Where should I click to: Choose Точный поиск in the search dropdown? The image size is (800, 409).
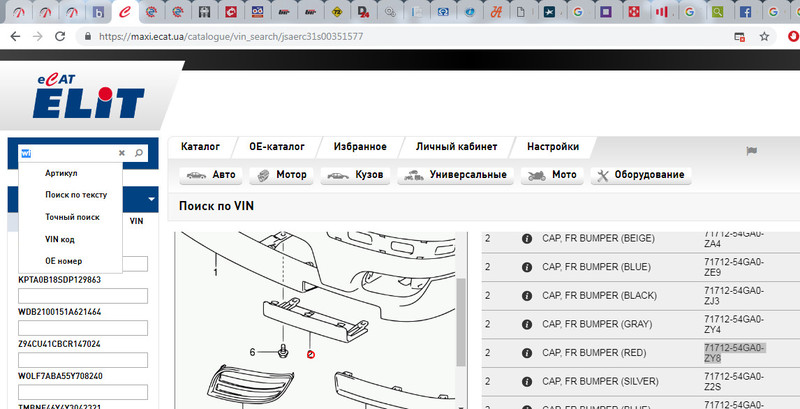pos(73,217)
